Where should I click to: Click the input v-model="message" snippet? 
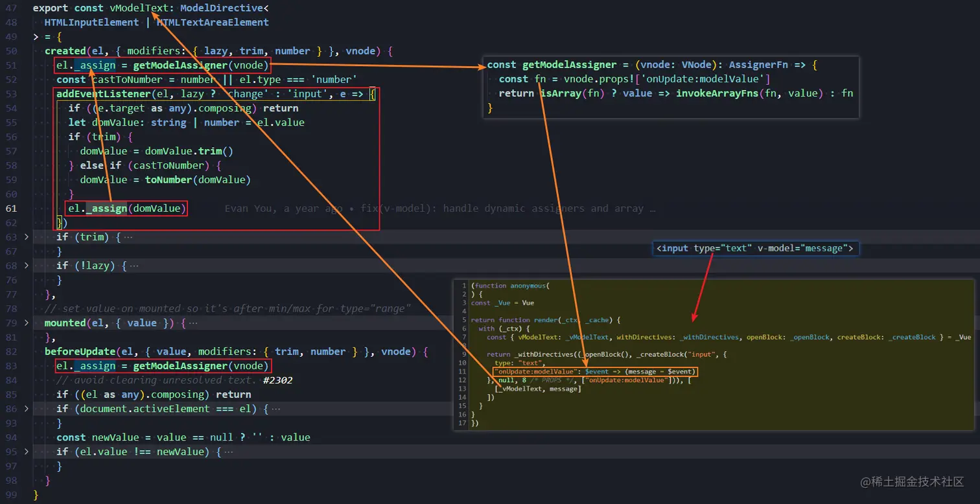[x=756, y=248]
